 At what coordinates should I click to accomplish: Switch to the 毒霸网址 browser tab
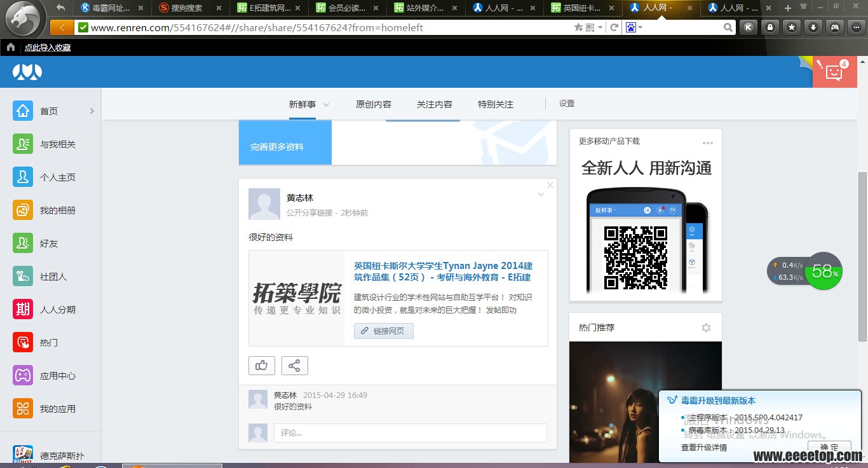tap(109, 8)
